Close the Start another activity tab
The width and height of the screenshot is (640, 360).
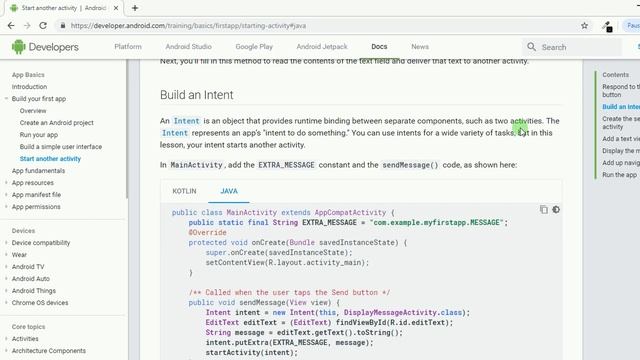pos(116,8)
